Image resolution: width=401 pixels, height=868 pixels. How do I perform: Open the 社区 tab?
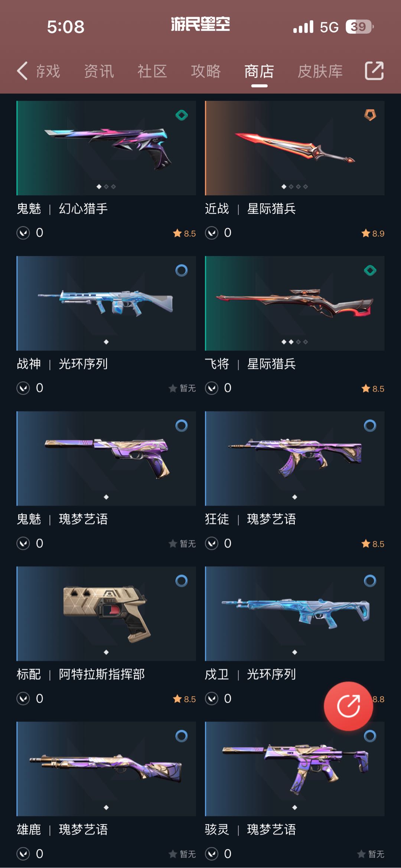click(x=152, y=71)
